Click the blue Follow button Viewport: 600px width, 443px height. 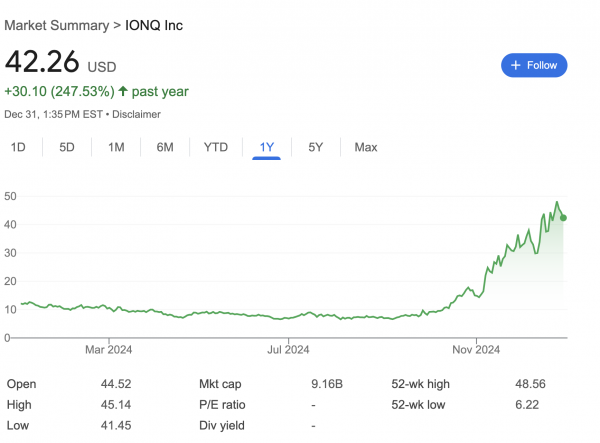pos(534,65)
